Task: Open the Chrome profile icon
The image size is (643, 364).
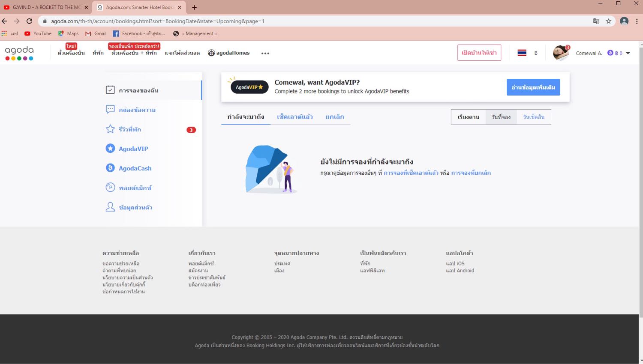Action: [624, 21]
